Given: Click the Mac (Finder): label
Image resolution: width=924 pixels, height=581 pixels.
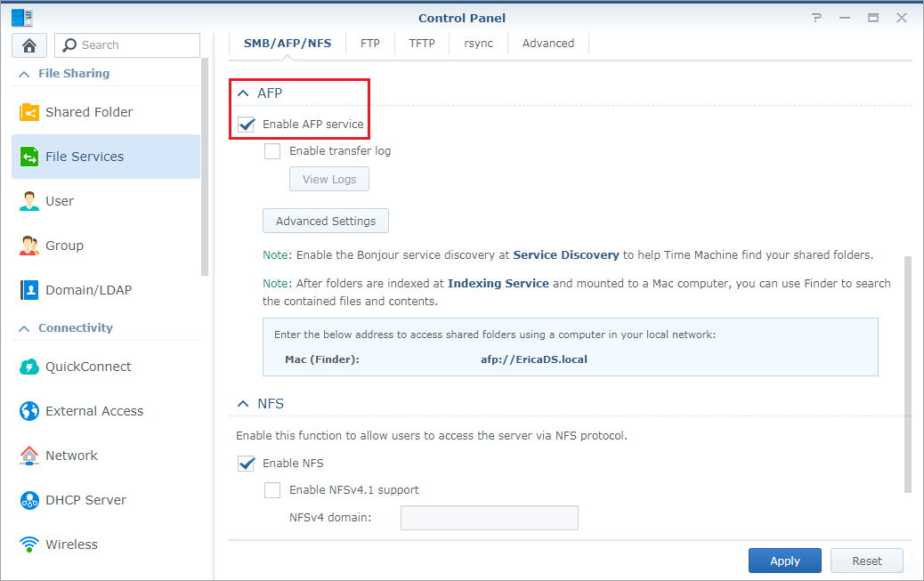Looking at the screenshot, I should point(321,359).
